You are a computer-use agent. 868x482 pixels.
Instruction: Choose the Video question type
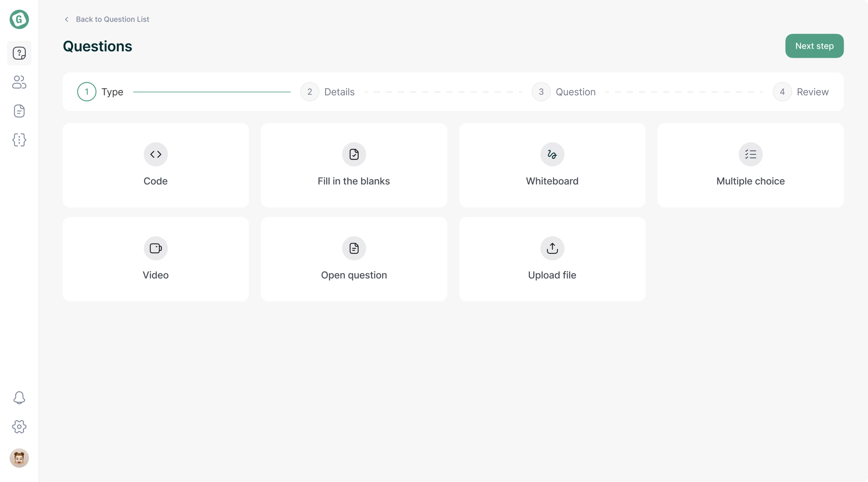[x=155, y=259]
